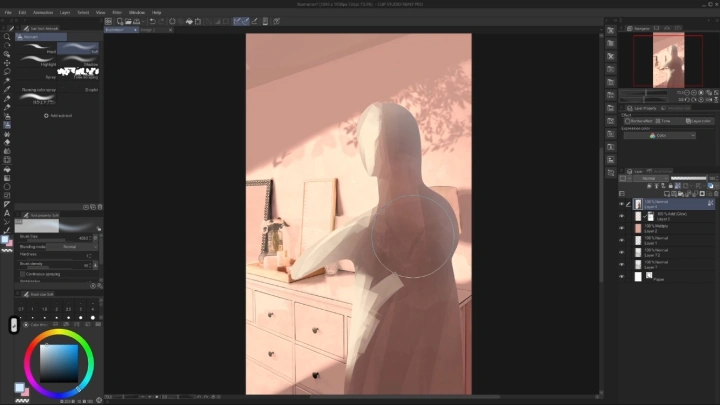Open the Expression color dropdown
The width and height of the screenshot is (720, 405).
coord(658,135)
